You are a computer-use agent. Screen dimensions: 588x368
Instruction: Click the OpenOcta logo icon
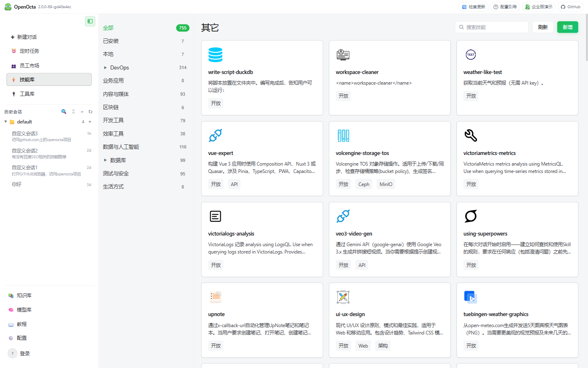8,7
